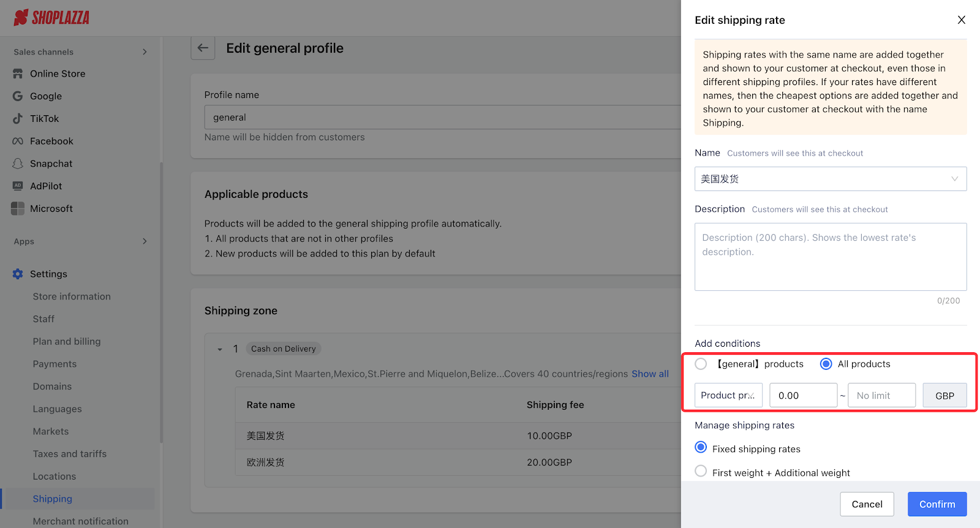This screenshot has width=980, height=528.
Task: Click the Settings gear icon
Action: 18,274
